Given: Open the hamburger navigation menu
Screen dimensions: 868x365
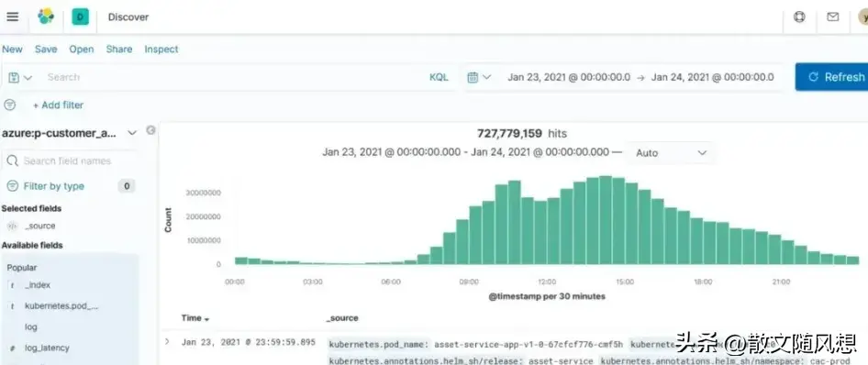Looking at the screenshot, I should 12,17.
